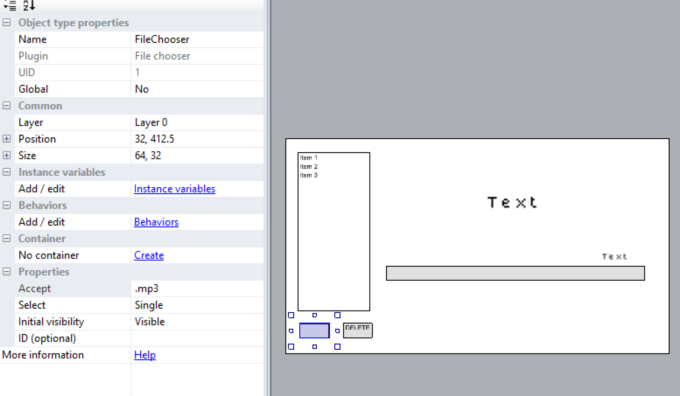
Task: Collapse the Properties section
Action: point(7,272)
